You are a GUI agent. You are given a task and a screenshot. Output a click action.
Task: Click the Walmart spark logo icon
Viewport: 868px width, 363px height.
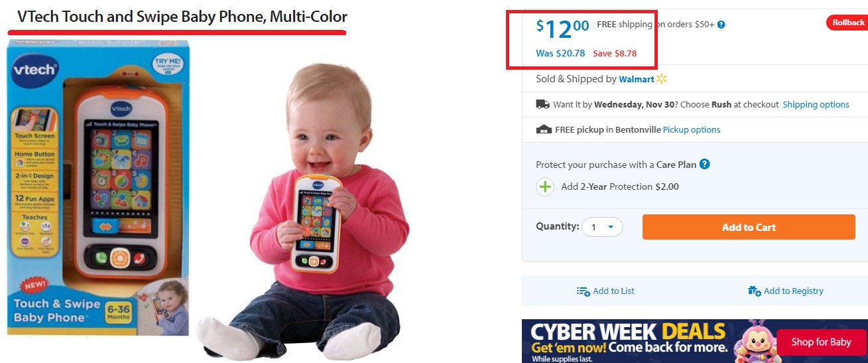(661, 79)
